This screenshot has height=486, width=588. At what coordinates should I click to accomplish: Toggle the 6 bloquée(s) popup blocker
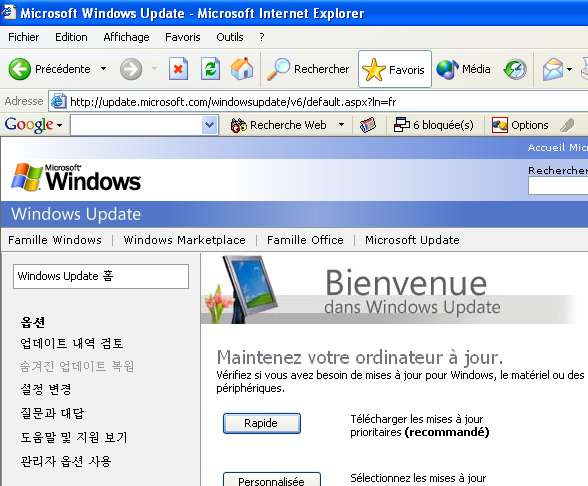click(x=434, y=125)
